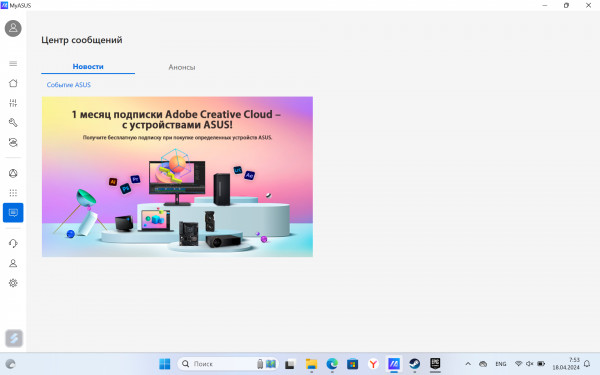Expand the hidden system tray icons chevron
This screenshot has height=375, width=600.
coord(468,364)
